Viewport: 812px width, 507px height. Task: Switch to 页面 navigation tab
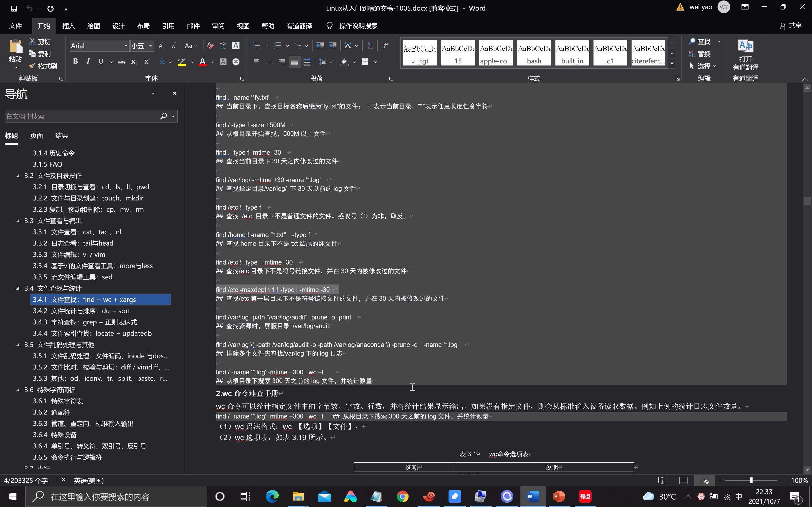(36, 135)
